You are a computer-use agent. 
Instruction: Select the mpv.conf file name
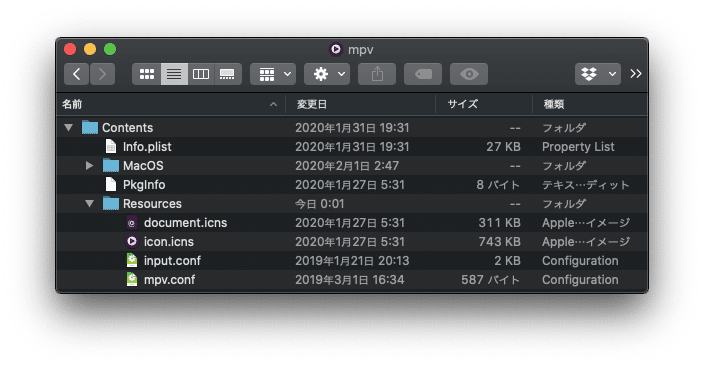click(x=169, y=280)
